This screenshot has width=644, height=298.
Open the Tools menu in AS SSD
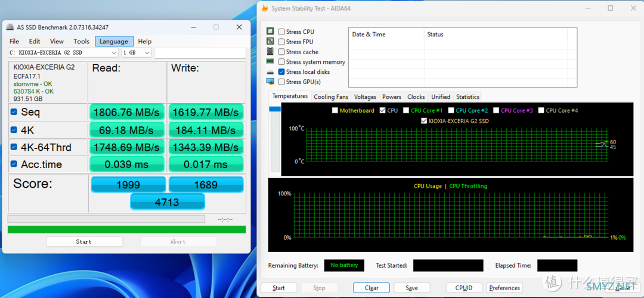81,41
